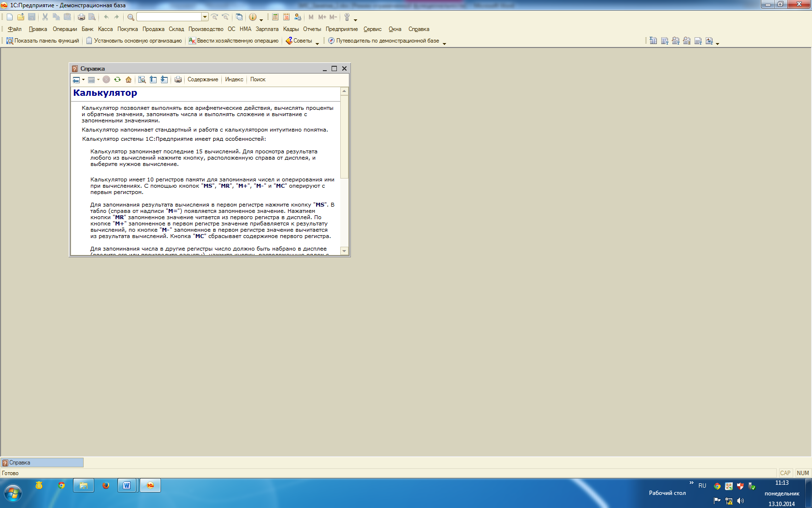Refresh the help page

pos(117,80)
